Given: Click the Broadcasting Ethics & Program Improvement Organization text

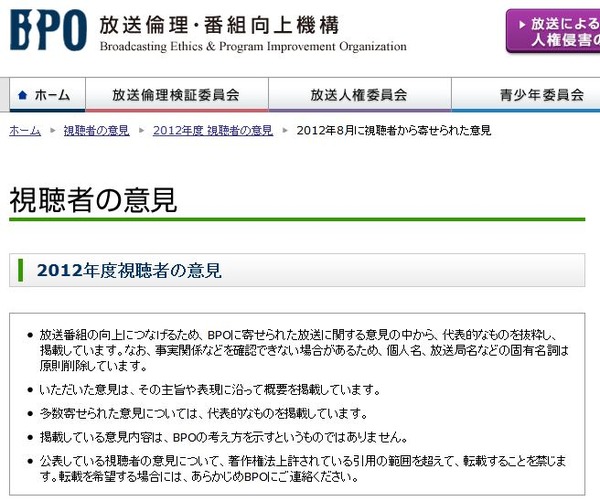Looking at the screenshot, I should tap(253, 47).
